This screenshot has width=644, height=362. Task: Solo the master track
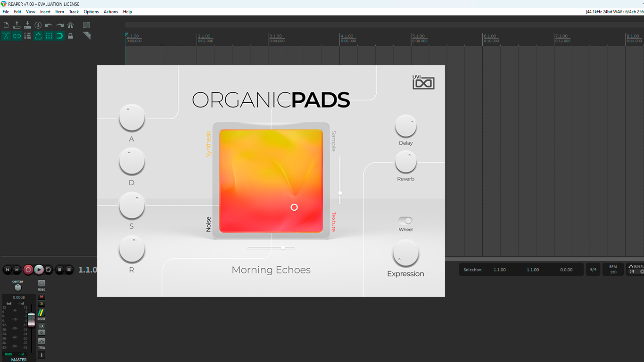click(x=41, y=304)
